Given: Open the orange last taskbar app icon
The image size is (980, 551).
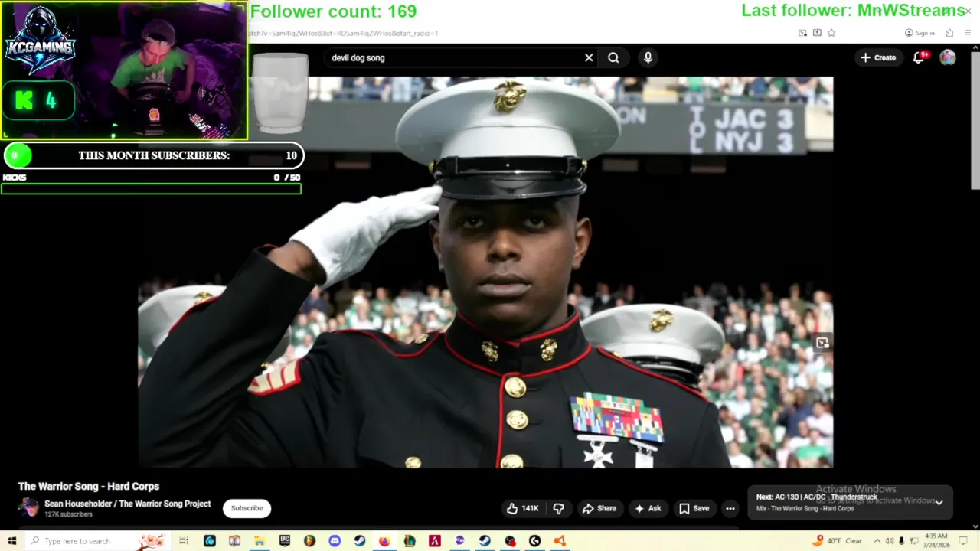Looking at the screenshot, I should click(x=560, y=541).
